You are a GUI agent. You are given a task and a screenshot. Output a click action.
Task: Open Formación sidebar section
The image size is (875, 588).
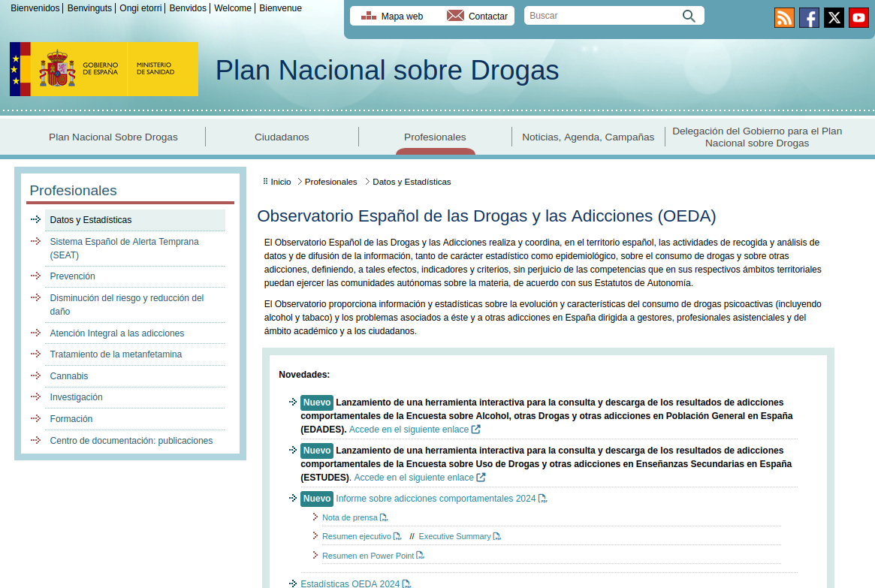(x=71, y=419)
